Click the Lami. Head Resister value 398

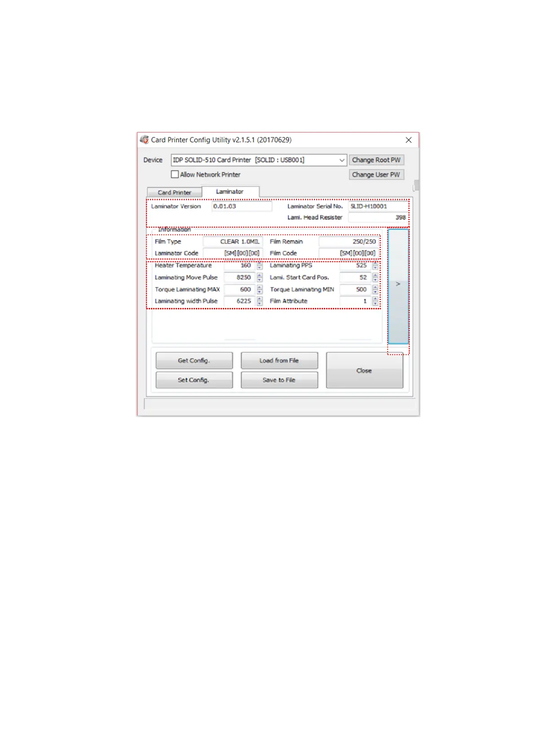click(x=378, y=217)
